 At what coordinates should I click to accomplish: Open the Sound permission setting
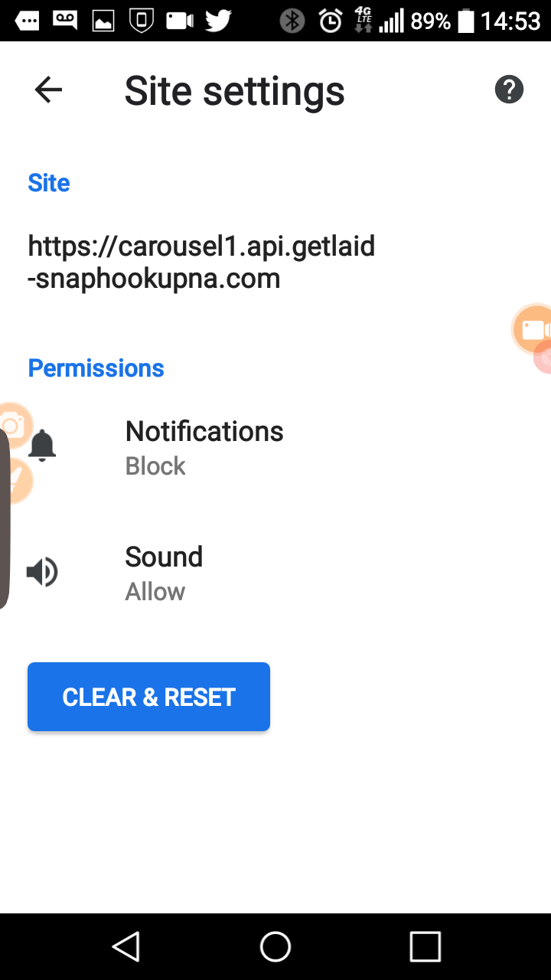point(164,557)
